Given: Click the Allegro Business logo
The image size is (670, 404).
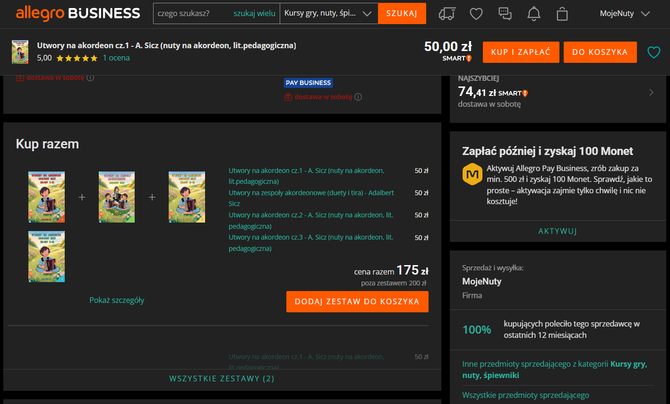Looking at the screenshot, I should (x=76, y=14).
